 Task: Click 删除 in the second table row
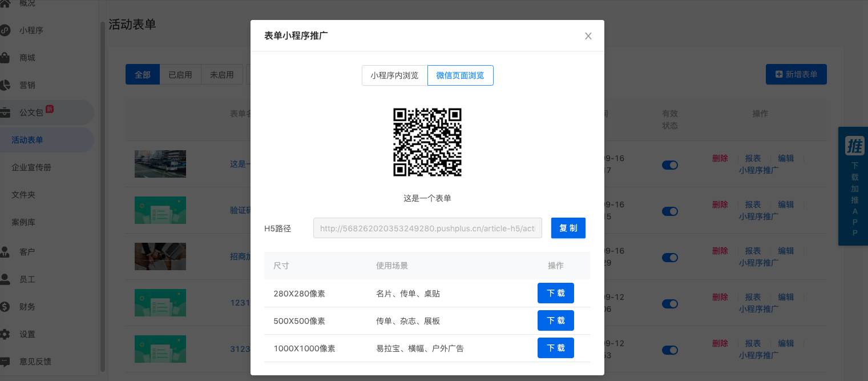pyautogui.click(x=720, y=204)
